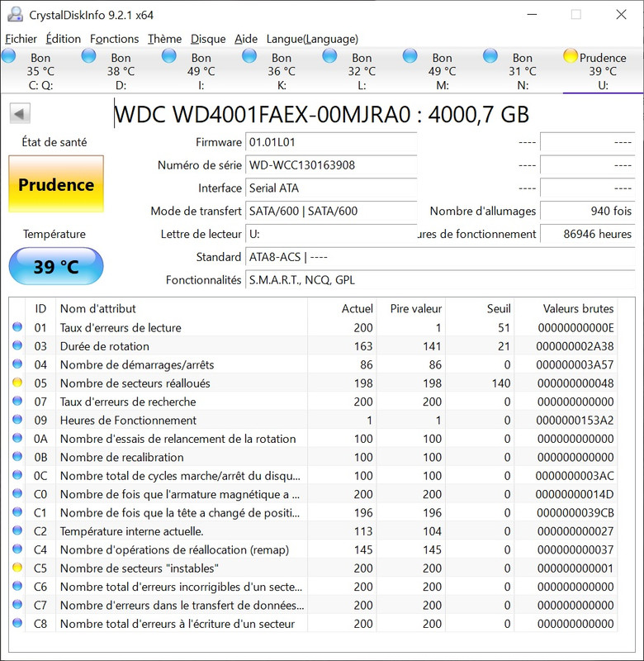644x661 pixels.
Task: Click the CrystalDiskInfo app icon in title bar
Action: [15, 15]
